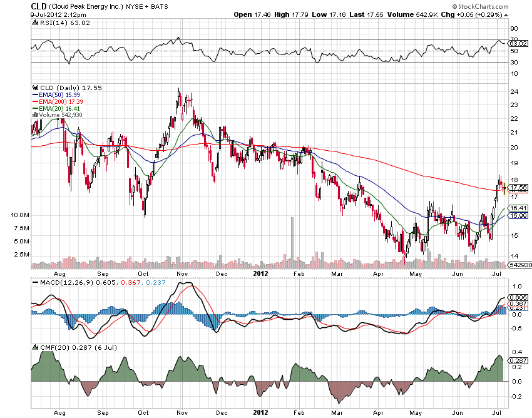Click the RSI(14) panel icon
Viewport: 532px width, 418px height.
click(x=35, y=23)
